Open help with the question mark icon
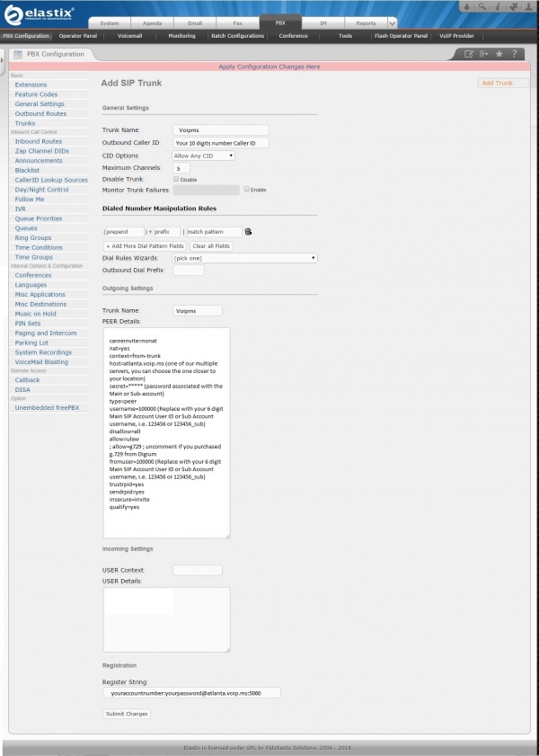 [515, 54]
